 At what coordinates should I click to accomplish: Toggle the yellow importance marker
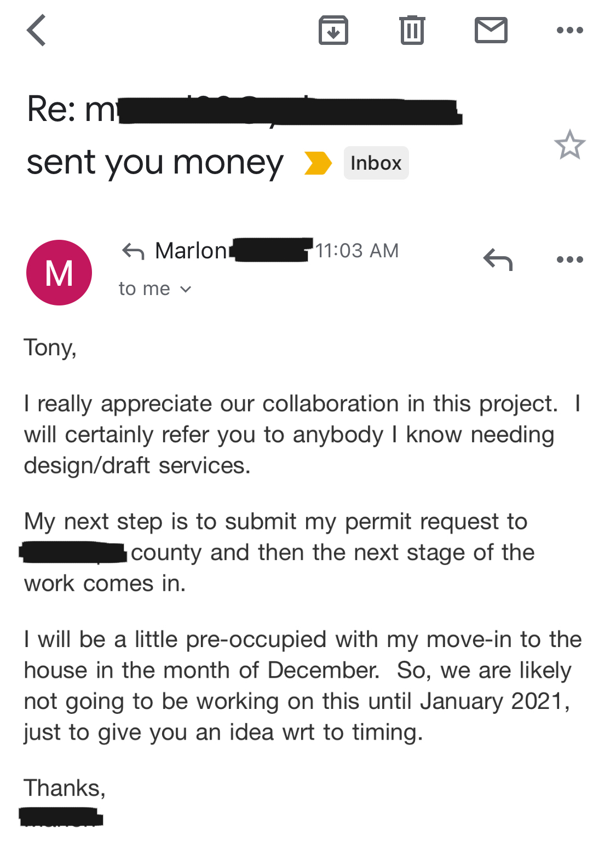[318, 163]
